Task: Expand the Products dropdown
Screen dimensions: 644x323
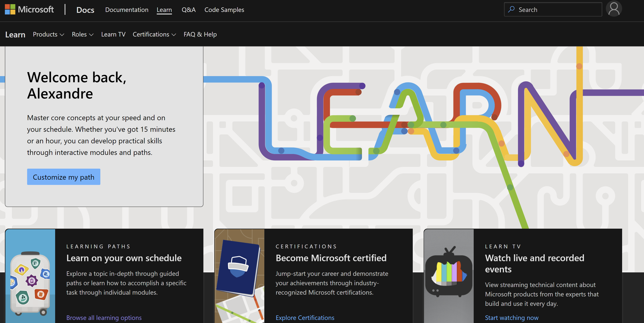Action: pos(48,34)
